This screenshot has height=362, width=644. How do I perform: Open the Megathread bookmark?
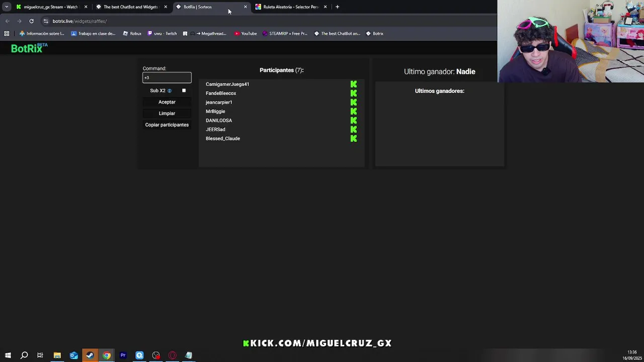click(205, 34)
